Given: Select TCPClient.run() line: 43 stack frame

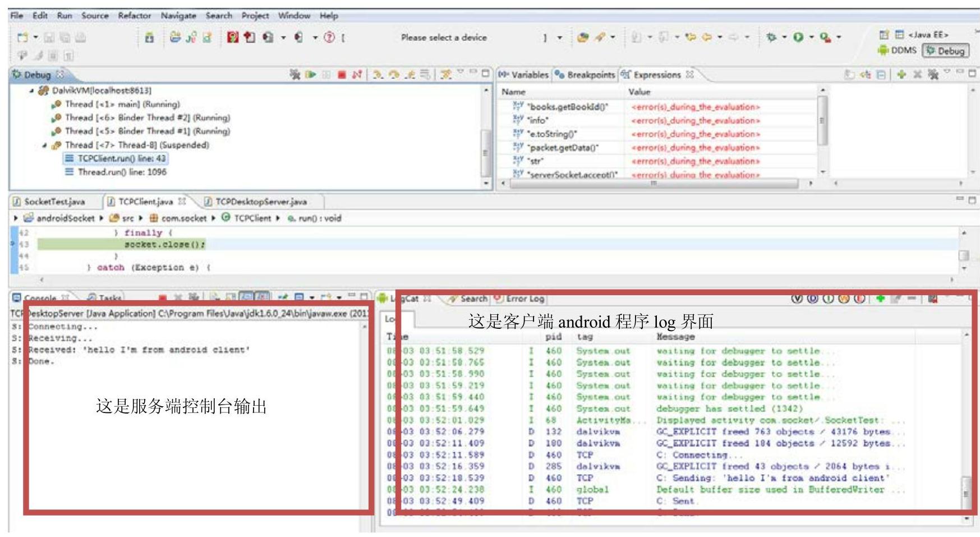Looking at the screenshot, I should point(121,159).
